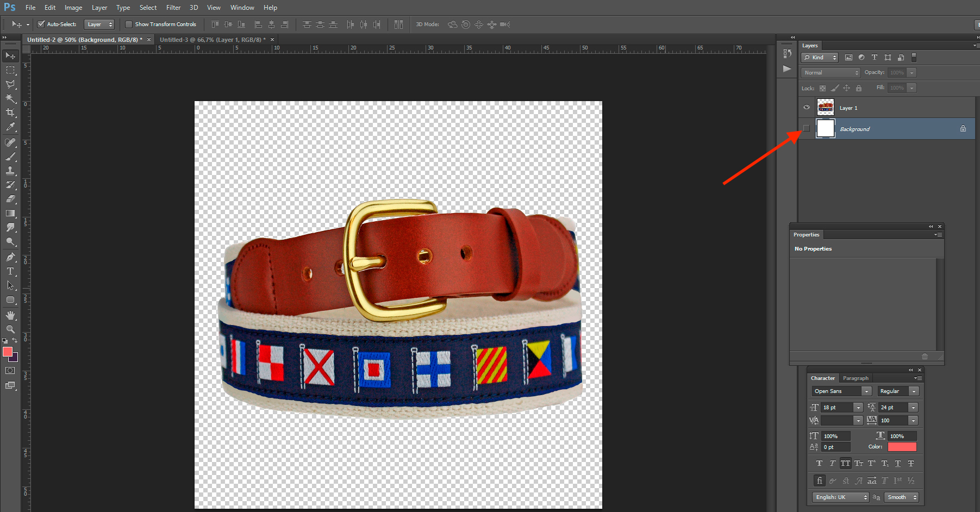Viewport: 980px width, 512px height.
Task: Select the Horizontal Type tool
Action: click(x=10, y=271)
